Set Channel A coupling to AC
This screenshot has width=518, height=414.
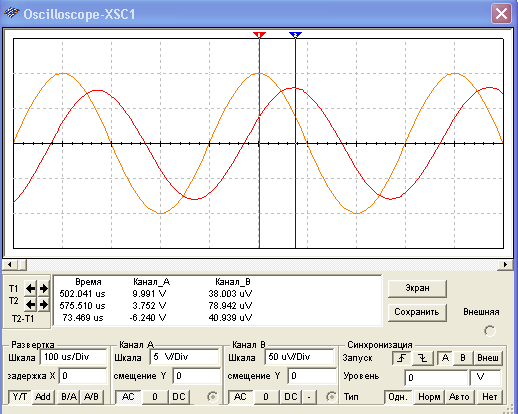pyautogui.click(x=128, y=397)
